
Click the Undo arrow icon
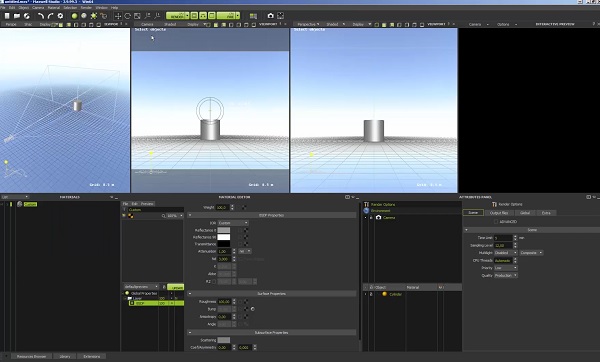(41, 16)
